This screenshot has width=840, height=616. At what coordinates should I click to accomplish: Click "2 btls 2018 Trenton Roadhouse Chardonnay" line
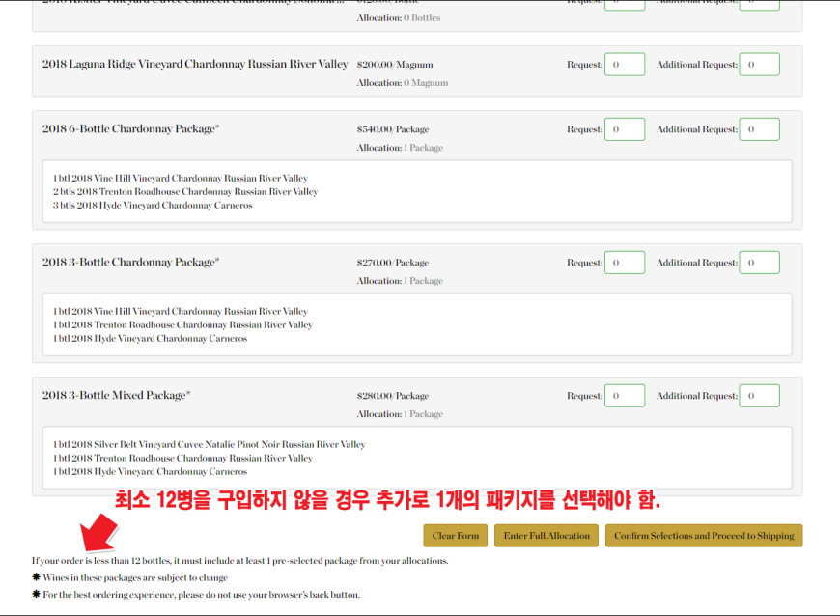[x=185, y=192]
